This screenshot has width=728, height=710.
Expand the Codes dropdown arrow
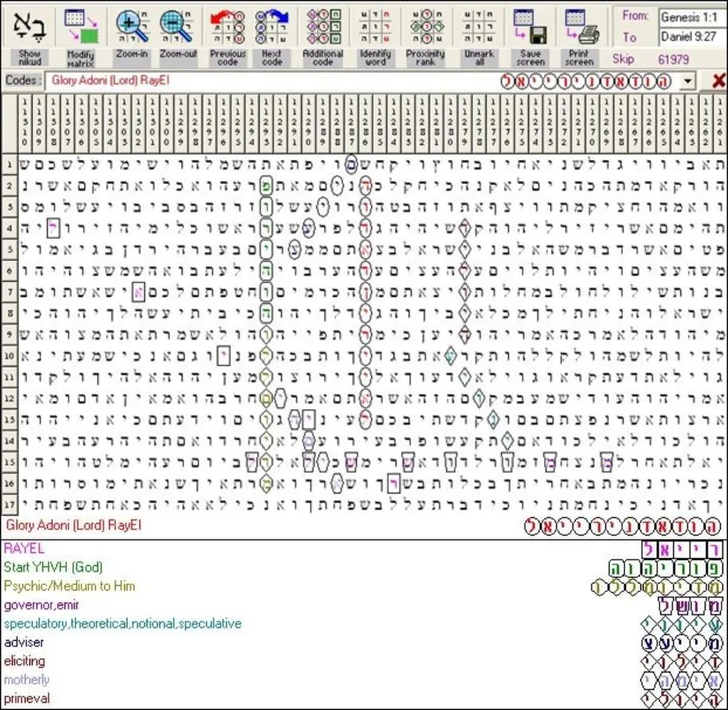(687, 82)
